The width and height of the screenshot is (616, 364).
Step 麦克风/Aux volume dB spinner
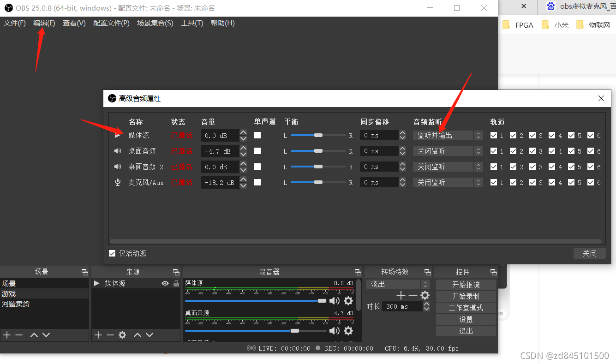coord(243,182)
